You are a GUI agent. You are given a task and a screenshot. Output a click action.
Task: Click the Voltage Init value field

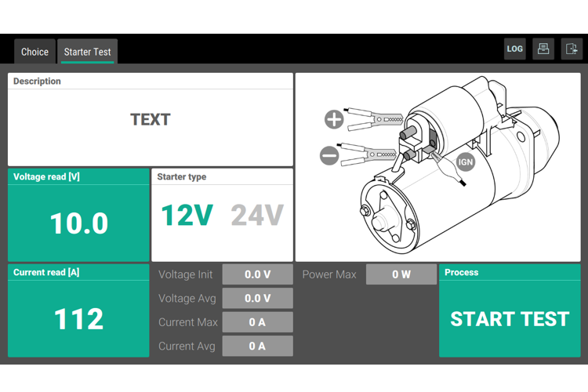pyautogui.click(x=257, y=274)
